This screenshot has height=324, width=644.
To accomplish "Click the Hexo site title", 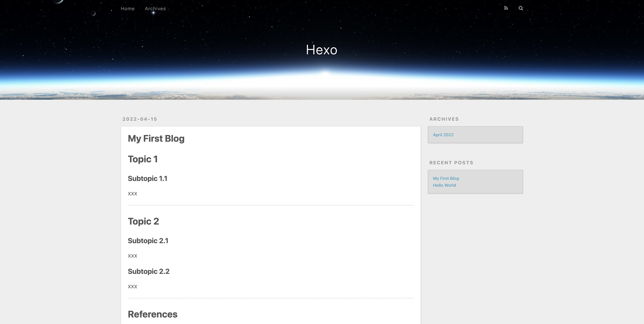I will coord(322,50).
